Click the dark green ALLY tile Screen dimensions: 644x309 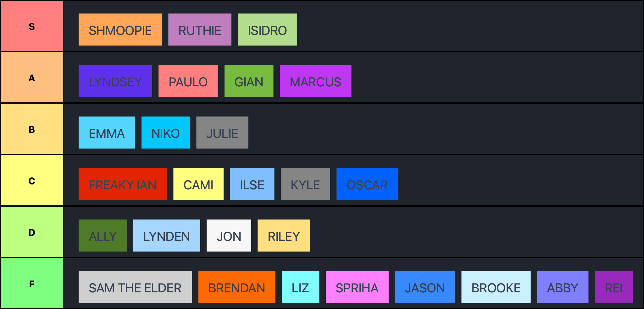tap(103, 236)
